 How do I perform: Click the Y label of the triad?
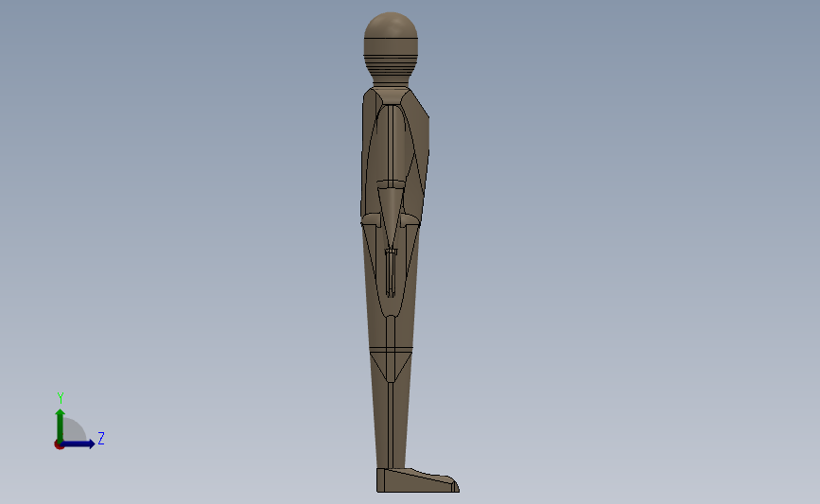(61, 398)
